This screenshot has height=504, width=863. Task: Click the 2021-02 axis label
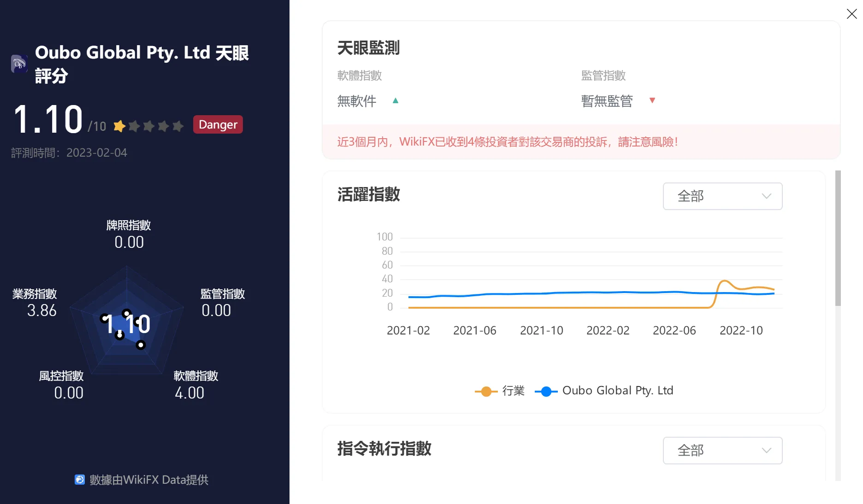click(x=408, y=330)
